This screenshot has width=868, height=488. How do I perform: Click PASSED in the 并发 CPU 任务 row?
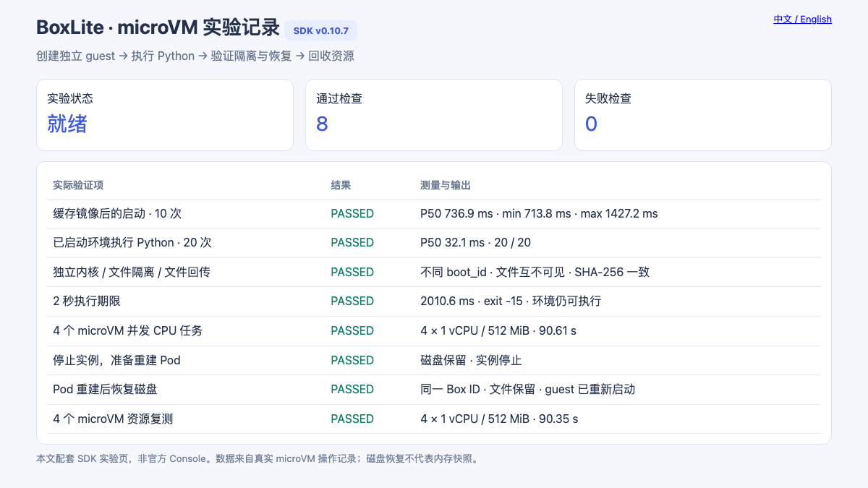pos(352,330)
